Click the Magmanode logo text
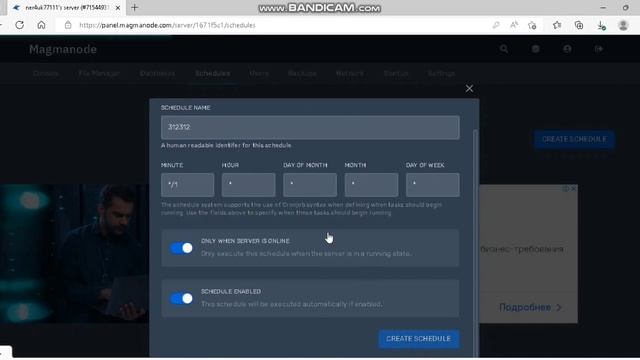Image resolution: width=640 pixels, height=360 pixels. [x=63, y=49]
